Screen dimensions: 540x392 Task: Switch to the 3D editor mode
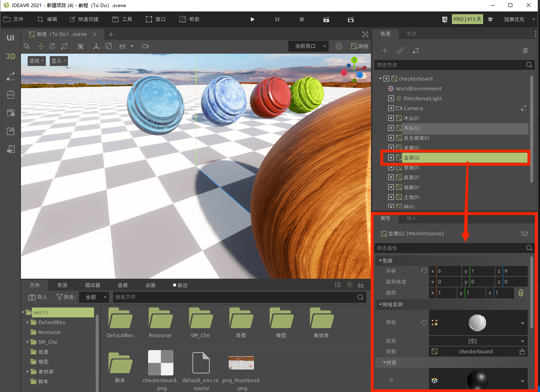[x=11, y=56]
